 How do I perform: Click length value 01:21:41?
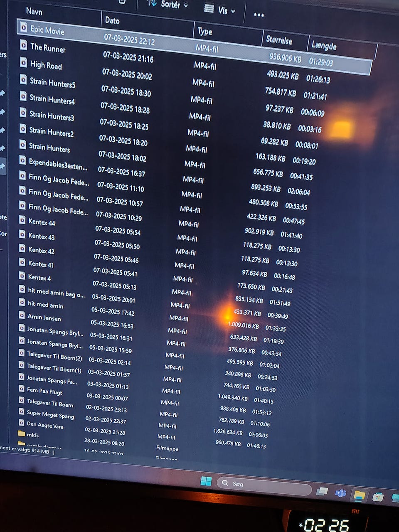pos(315,96)
